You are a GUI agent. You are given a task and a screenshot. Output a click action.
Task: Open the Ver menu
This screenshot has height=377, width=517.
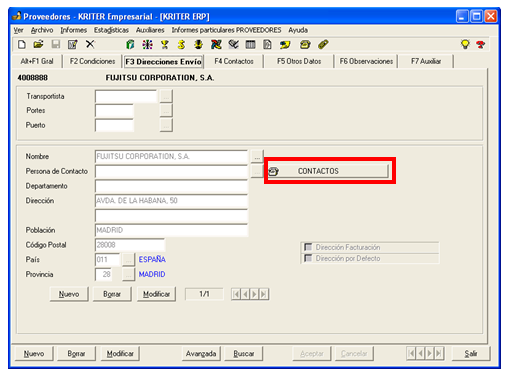pos(18,30)
